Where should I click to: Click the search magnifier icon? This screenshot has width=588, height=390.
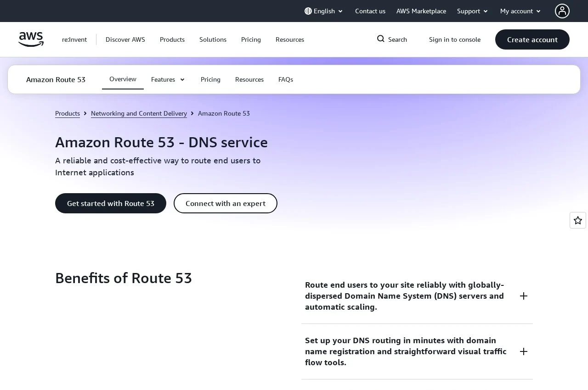[x=381, y=39]
